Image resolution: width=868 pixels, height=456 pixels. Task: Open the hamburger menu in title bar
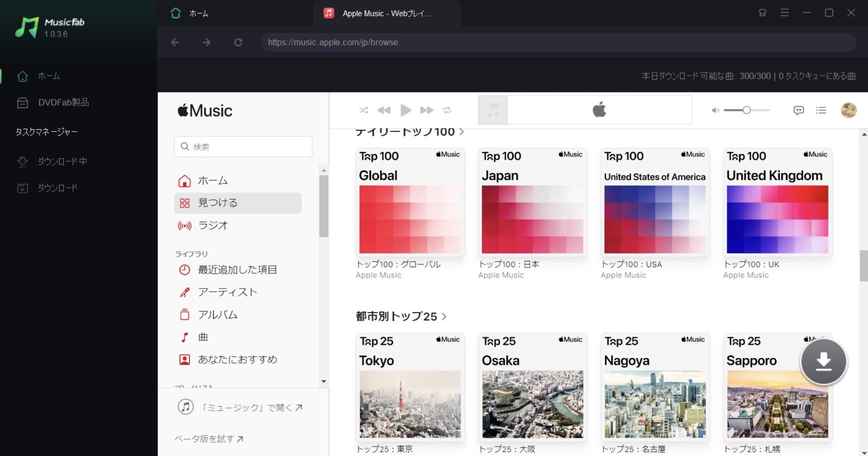[x=785, y=13]
